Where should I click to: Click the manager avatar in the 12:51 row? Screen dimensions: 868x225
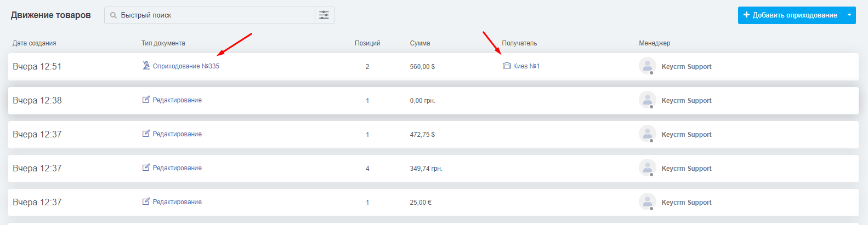coord(648,66)
